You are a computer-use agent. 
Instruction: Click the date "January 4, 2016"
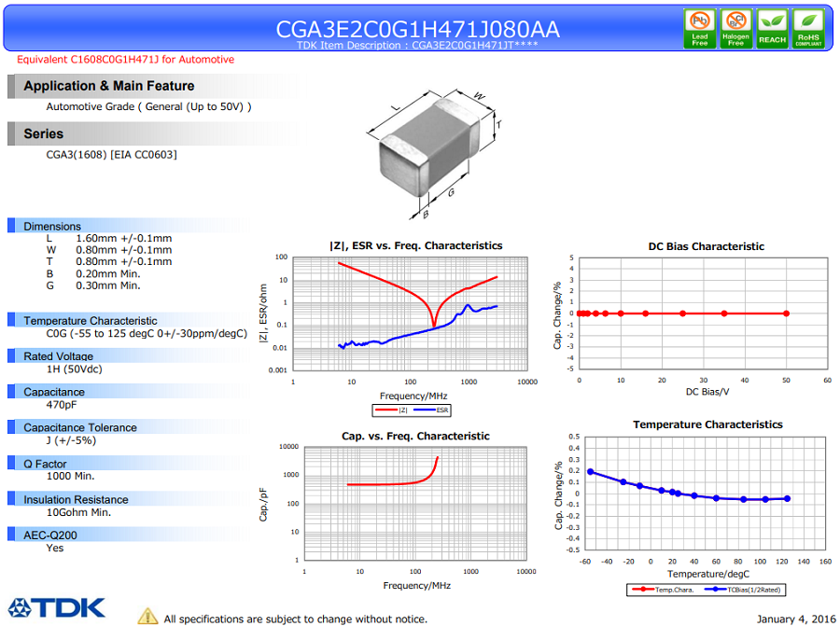click(x=796, y=619)
